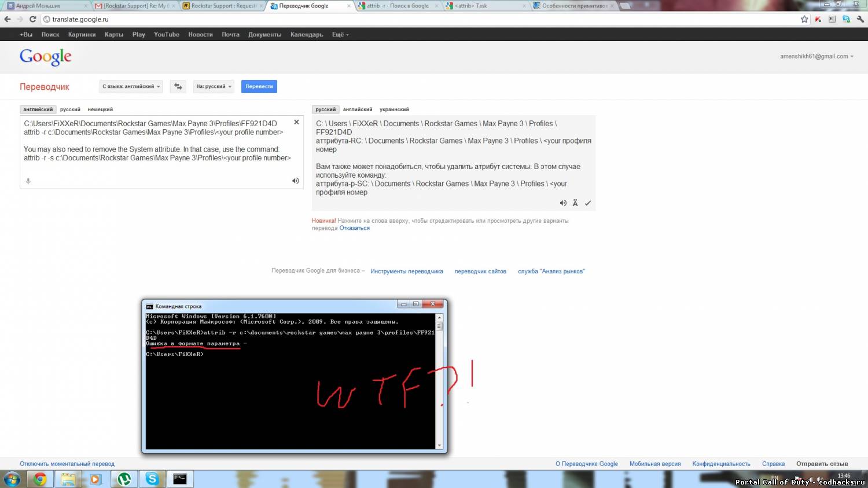Open 'Документы' in Google top bar
This screenshot has height=488, width=868.
coord(265,35)
